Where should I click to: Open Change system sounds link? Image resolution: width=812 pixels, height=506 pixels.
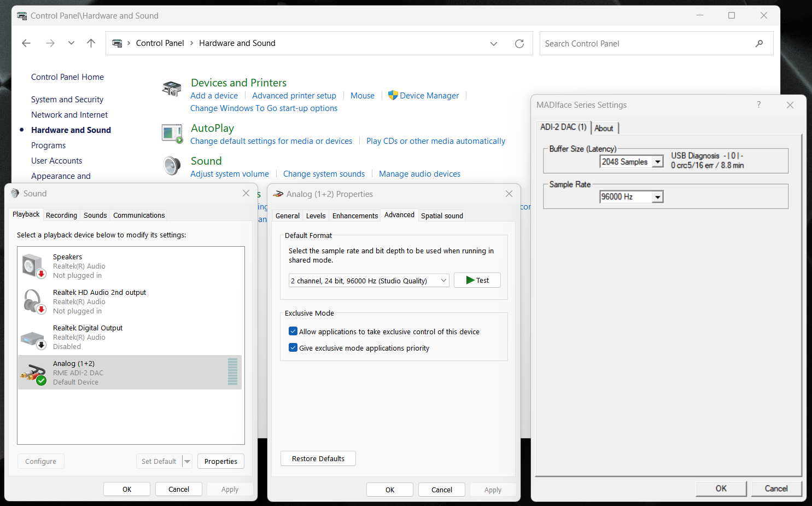(324, 174)
